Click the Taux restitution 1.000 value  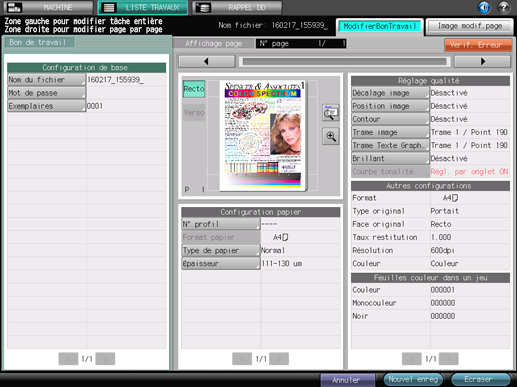[x=441, y=237]
